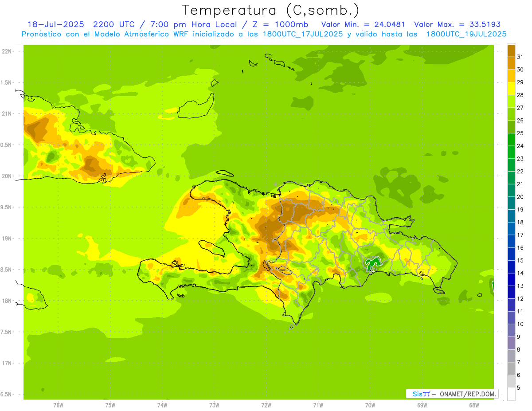Pick the orange legend band between 30 and 31
The width and height of the screenshot is (532, 411).
pyautogui.click(x=511, y=63)
